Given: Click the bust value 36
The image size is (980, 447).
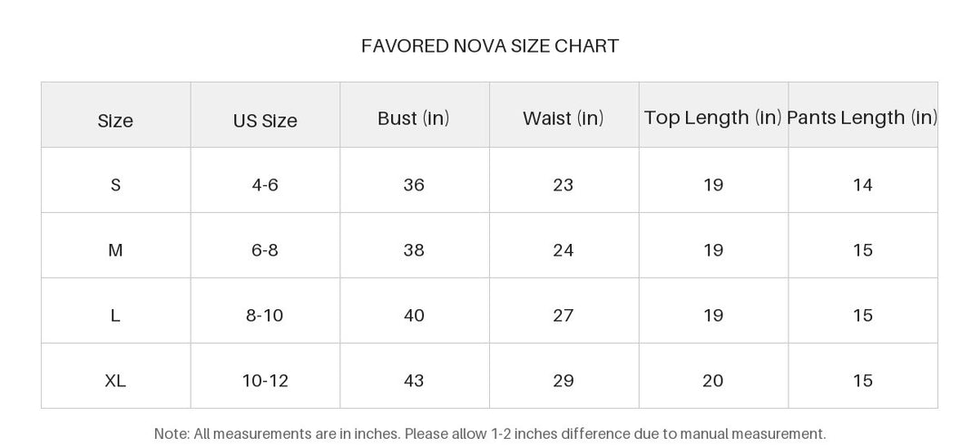Looking at the screenshot, I should [414, 185].
